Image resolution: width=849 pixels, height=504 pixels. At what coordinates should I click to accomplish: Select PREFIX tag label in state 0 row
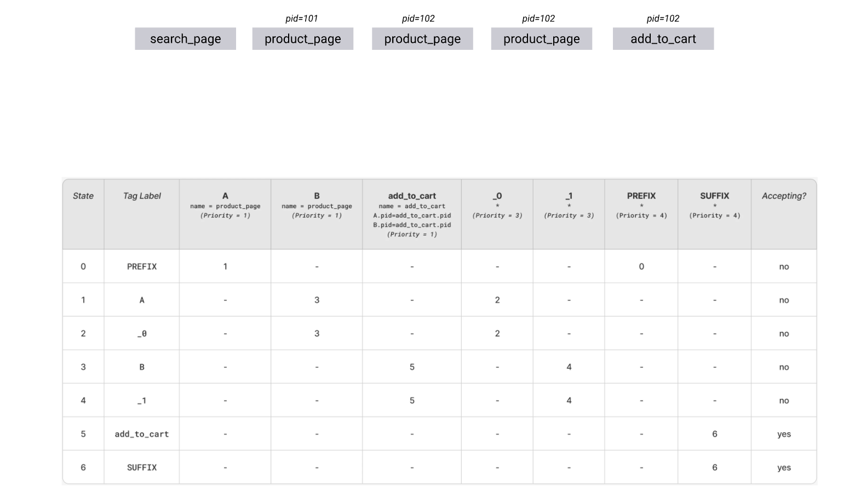pyautogui.click(x=142, y=266)
